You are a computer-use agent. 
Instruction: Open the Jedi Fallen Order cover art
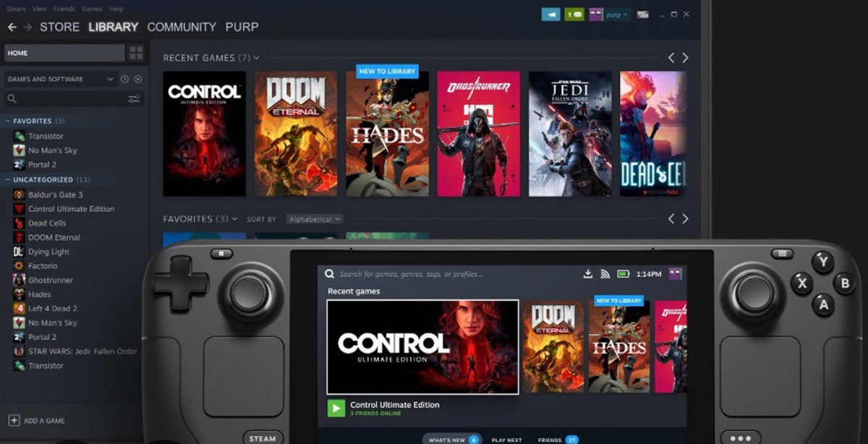click(x=570, y=134)
